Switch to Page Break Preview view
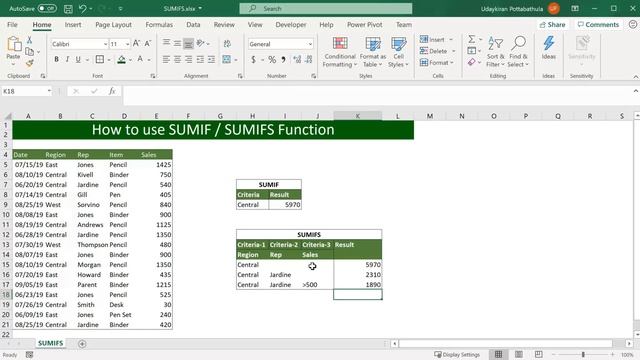This screenshot has width=640, height=360. [x=538, y=354]
